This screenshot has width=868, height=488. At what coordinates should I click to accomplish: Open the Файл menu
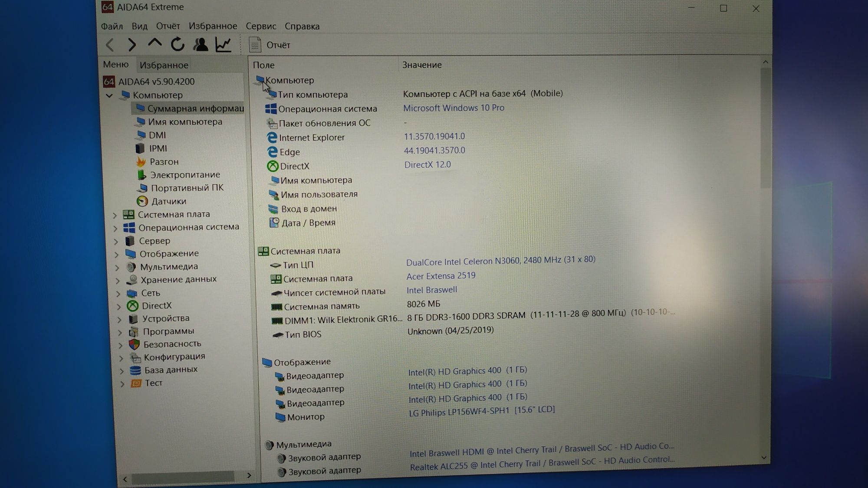pos(112,26)
